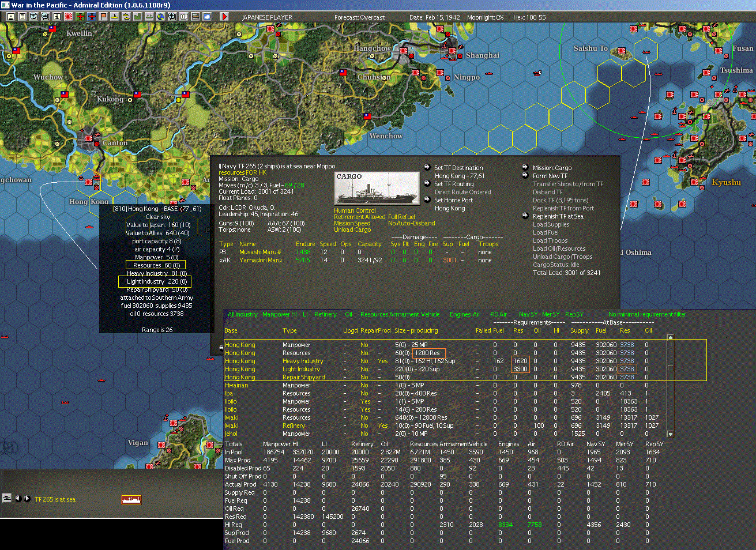Viewport: 756px width, 550px height.
Task: Click the globe toolbar icon
Action: (x=160, y=17)
